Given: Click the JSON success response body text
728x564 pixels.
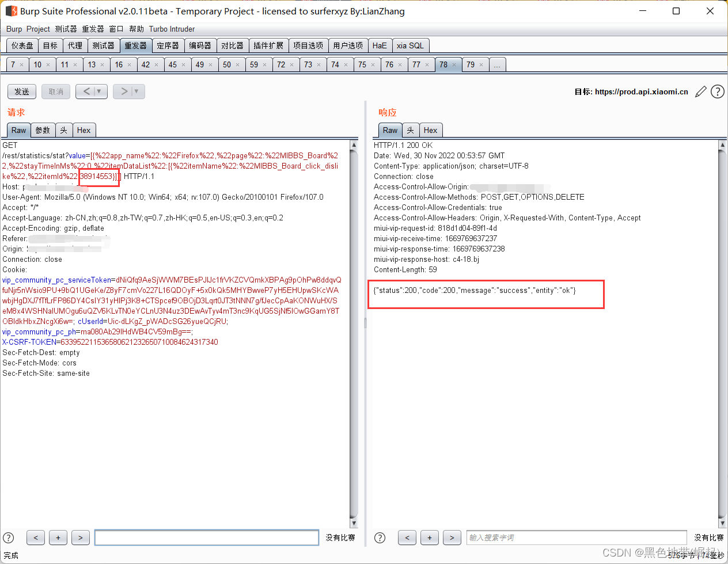Looking at the screenshot, I should click(x=475, y=290).
